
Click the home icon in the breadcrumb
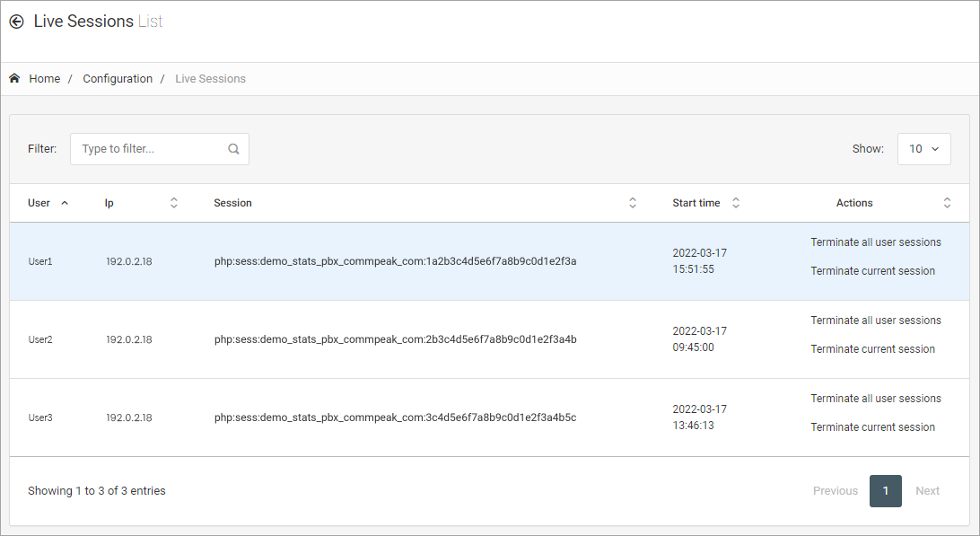[14, 78]
